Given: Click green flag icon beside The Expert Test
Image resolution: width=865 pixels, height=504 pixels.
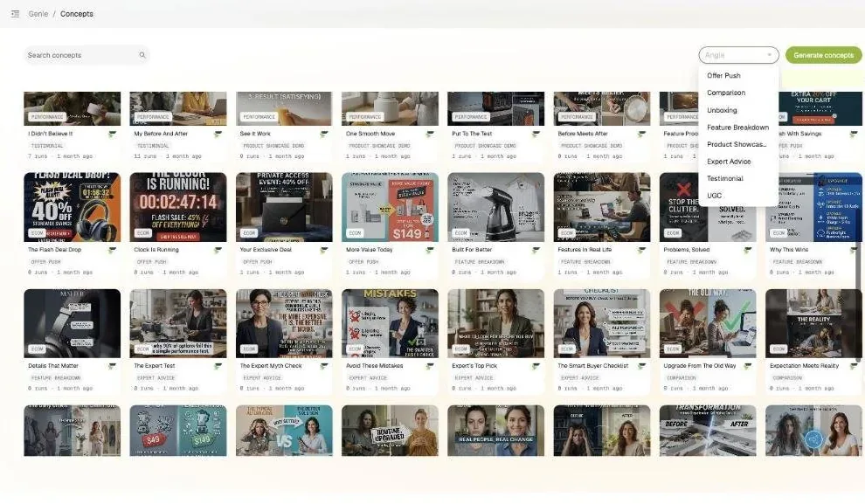Looking at the screenshot, I should [218, 366].
